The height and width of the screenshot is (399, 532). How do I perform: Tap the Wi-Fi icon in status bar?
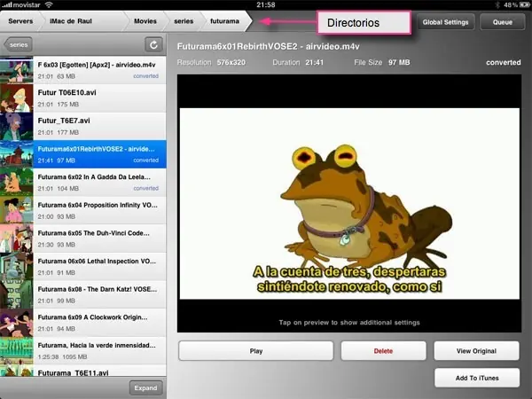point(49,4)
